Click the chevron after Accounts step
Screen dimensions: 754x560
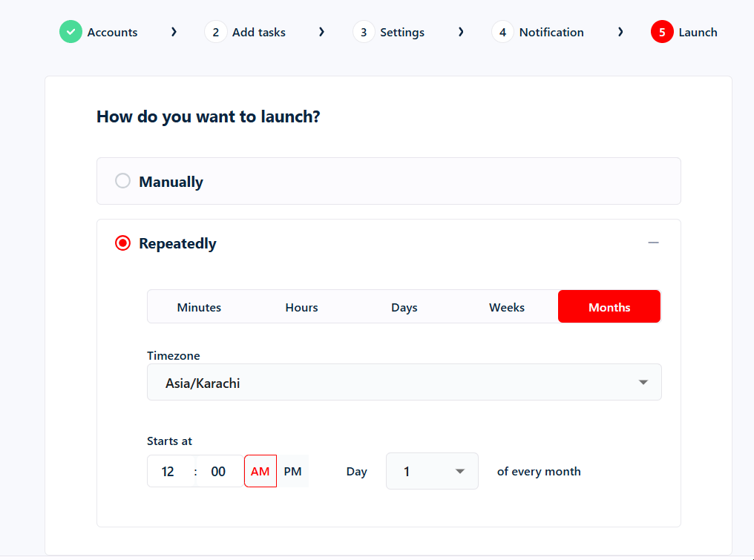tap(174, 32)
